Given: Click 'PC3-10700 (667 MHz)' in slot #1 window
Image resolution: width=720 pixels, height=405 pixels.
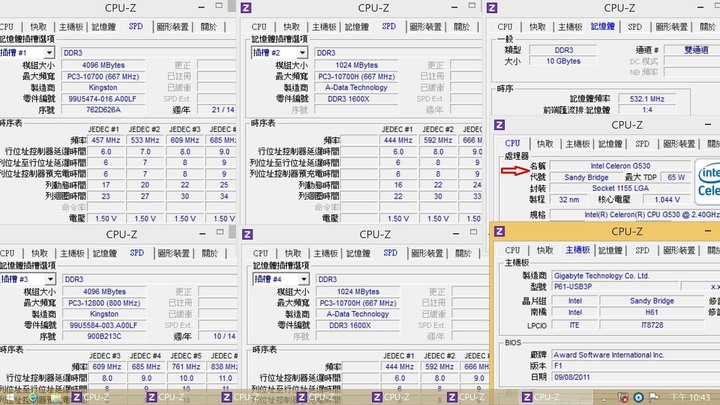Looking at the screenshot, I should [103, 77].
